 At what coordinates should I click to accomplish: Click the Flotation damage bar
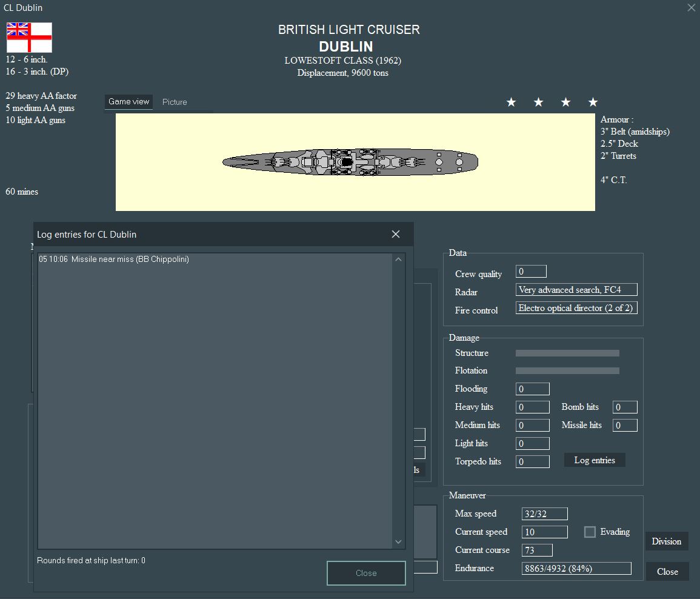567,370
